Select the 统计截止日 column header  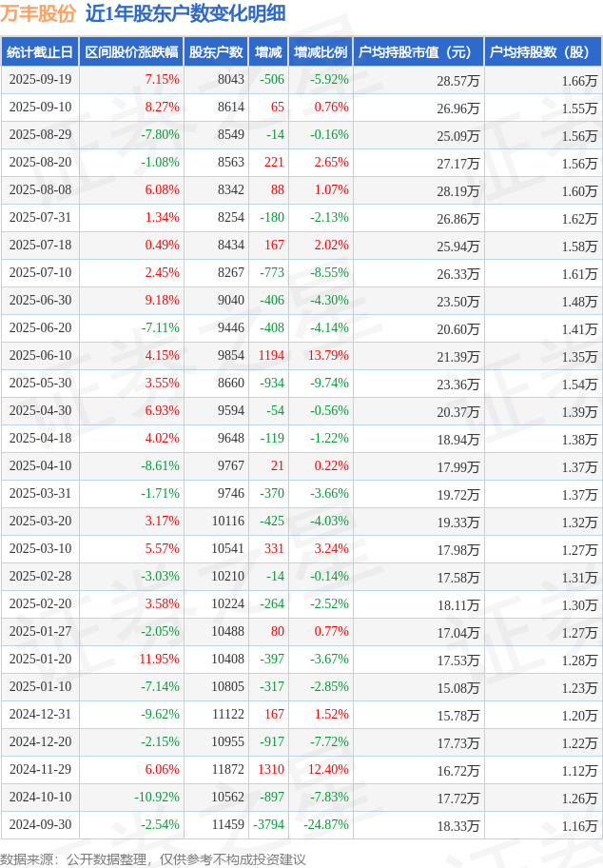tap(39, 52)
